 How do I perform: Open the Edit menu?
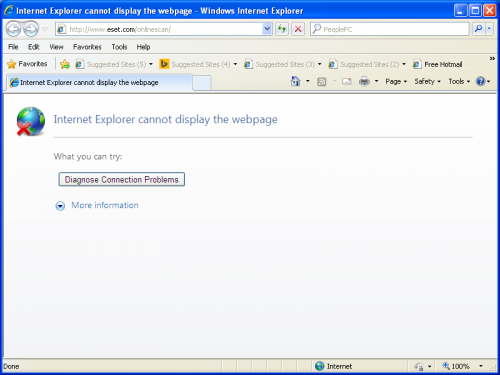34,47
